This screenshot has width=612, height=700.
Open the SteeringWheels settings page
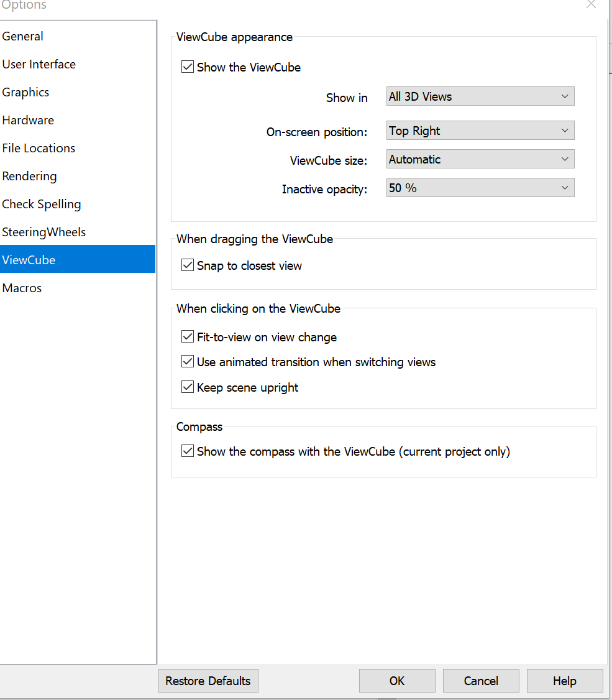[44, 232]
